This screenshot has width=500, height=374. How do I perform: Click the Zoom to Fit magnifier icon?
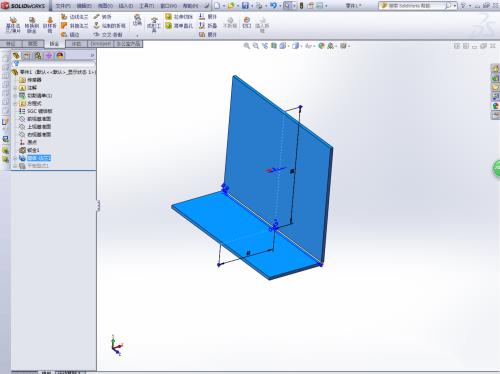(x=247, y=46)
